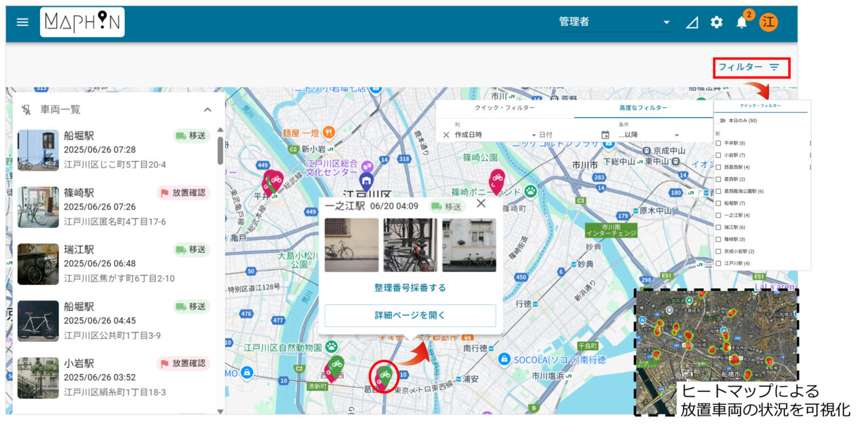Click the signal triangle icon in header
The width and height of the screenshot is (868, 436).
[x=692, y=22]
